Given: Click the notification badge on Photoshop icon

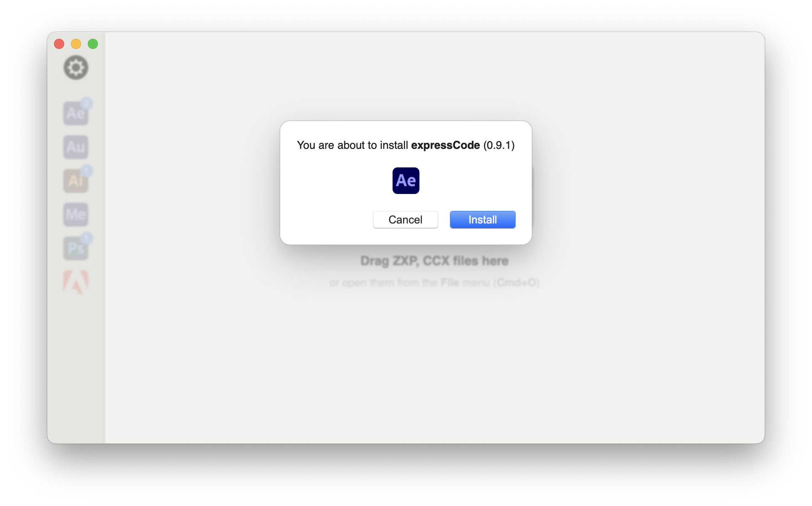Looking at the screenshot, I should (x=87, y=238).
